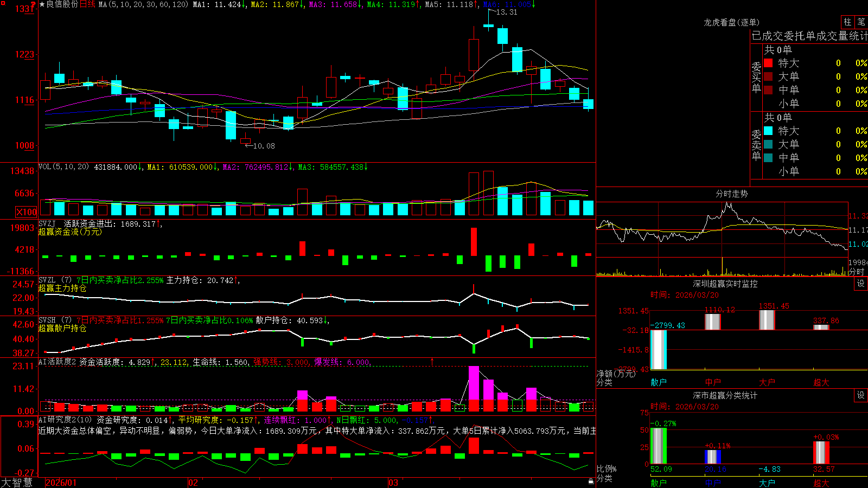Click the 龙虎看盘(逐单) panel title
Screen dimensions: 868x488
[x=731, y=22]
